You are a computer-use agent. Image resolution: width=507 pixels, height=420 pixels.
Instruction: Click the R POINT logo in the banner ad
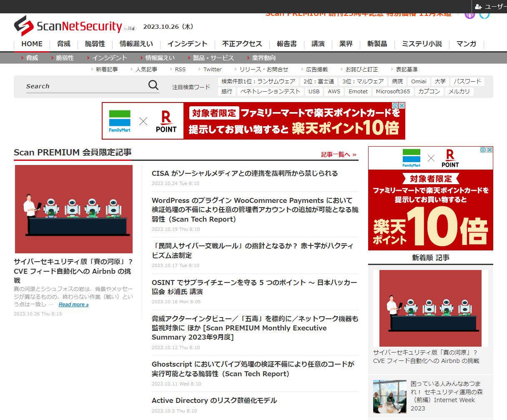pos(166,121)
